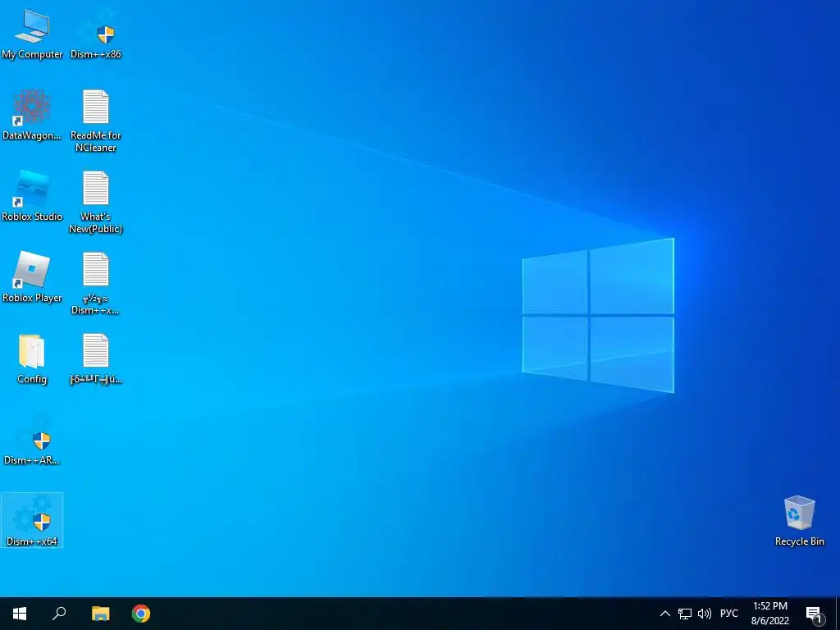
Task: Switch input language via РУС indicator
Action: pyautogui.click(x=729, y=614)
